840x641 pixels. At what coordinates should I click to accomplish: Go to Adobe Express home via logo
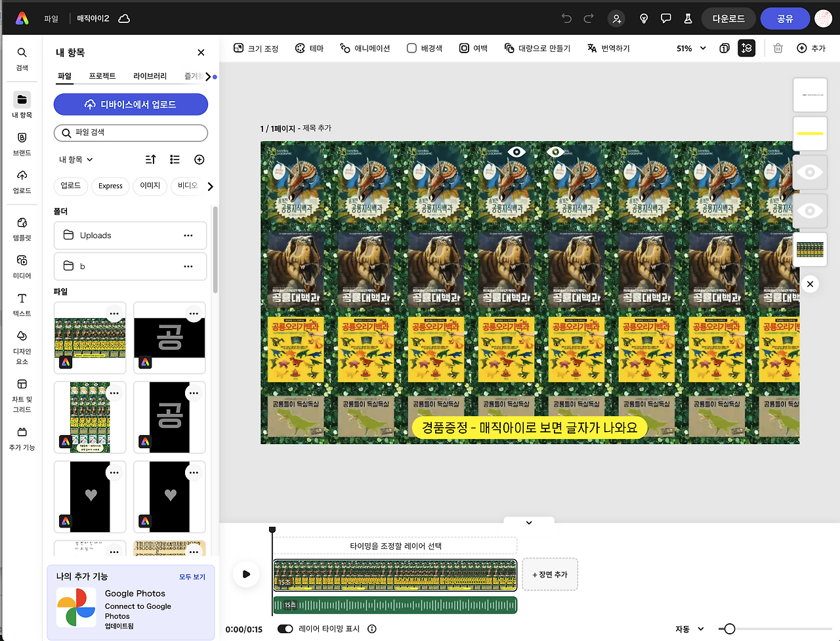point(22,18)
